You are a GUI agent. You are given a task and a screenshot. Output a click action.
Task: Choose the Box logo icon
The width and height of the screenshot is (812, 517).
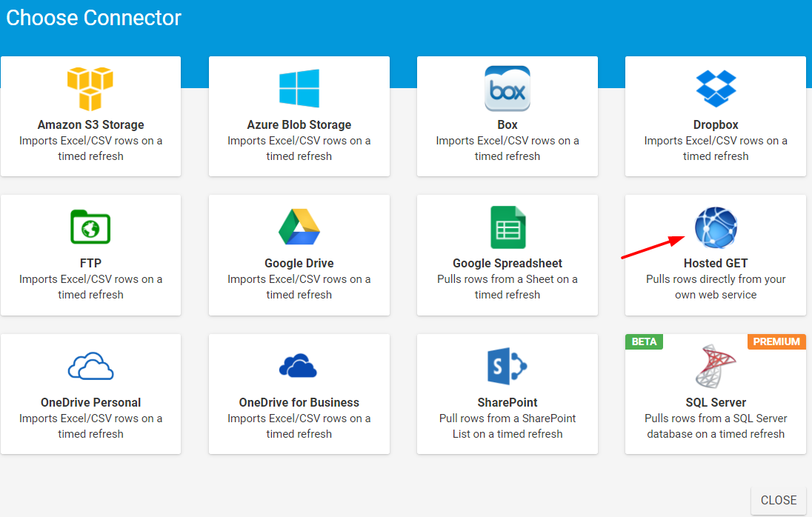507,88
